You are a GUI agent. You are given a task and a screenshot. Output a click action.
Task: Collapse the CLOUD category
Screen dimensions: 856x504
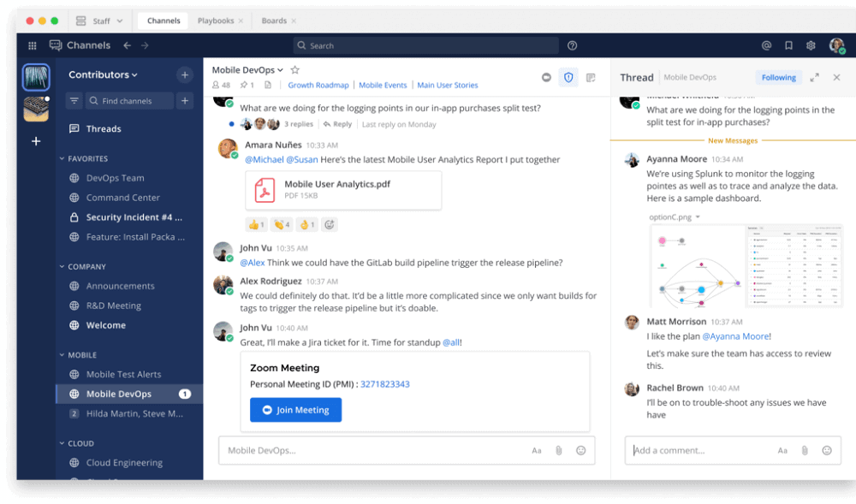click(76, 443)
